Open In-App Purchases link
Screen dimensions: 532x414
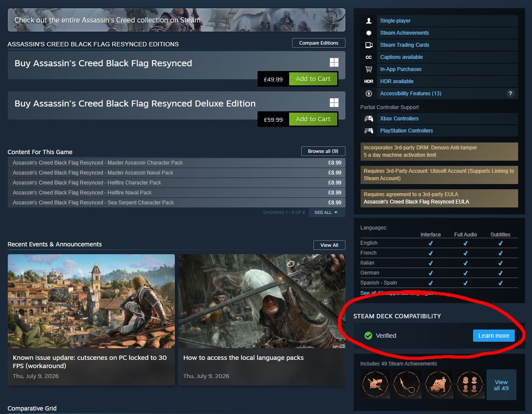click(x=400, y=69)
